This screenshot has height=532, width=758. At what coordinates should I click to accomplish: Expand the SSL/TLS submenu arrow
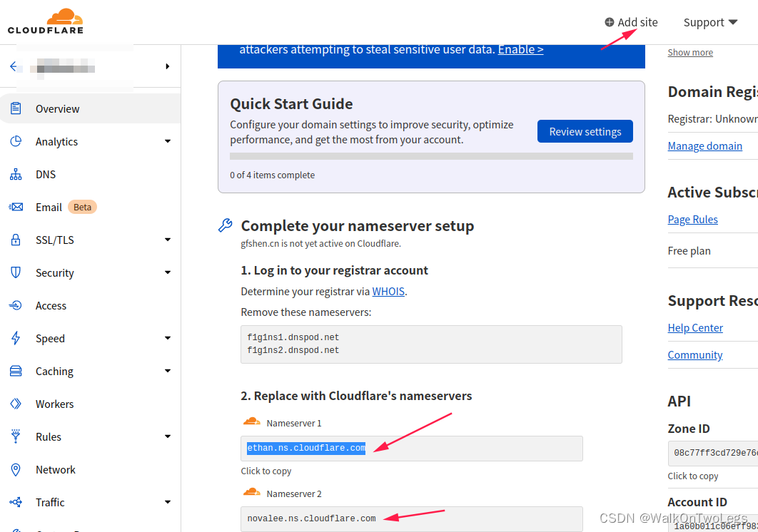click(167, 240)
